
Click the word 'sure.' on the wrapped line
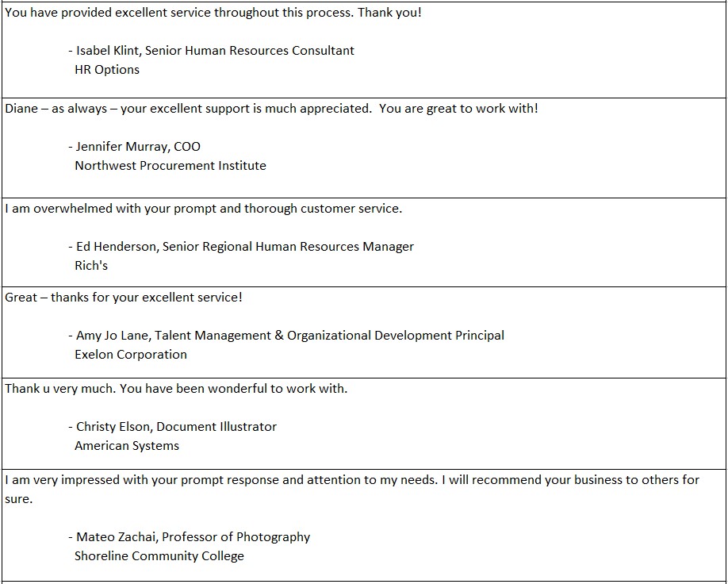click(x=18, y=499)
